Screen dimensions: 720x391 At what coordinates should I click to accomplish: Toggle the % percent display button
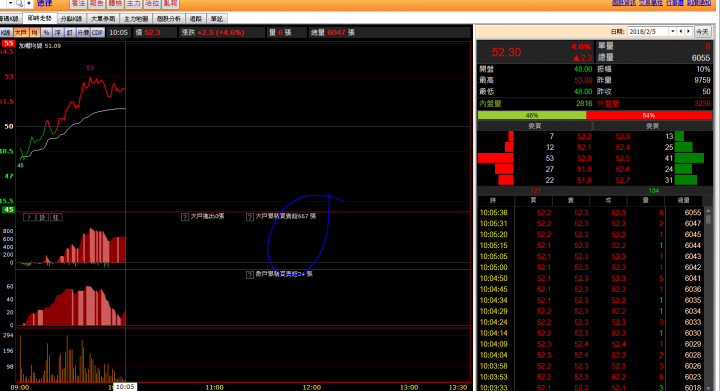pos(46,33)
